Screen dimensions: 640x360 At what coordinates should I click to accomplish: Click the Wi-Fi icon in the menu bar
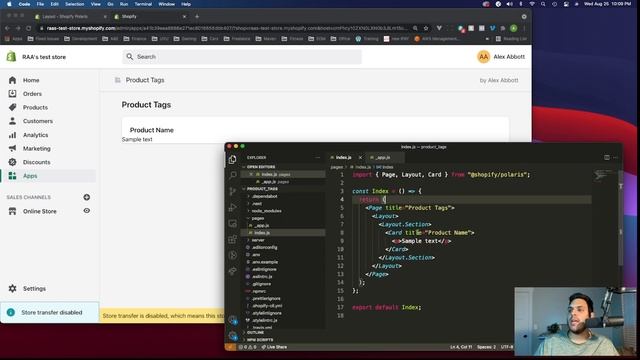[x=532, y=4]
